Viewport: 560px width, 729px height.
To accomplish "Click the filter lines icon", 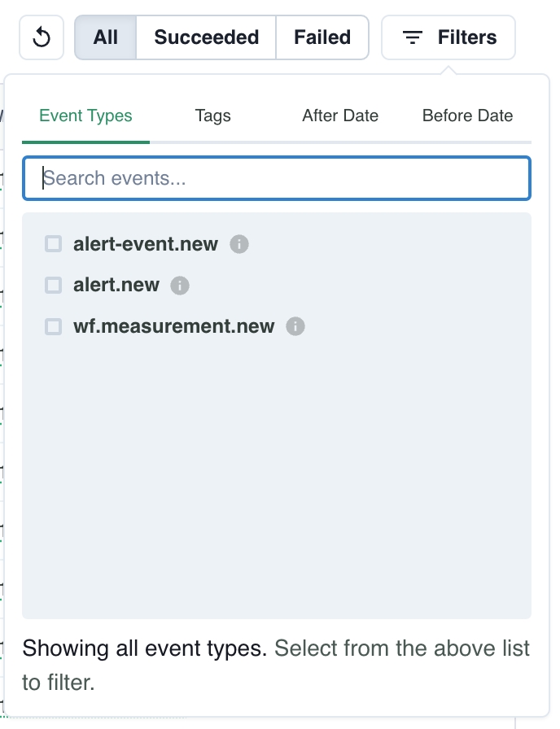I will [x=413, y=37].
